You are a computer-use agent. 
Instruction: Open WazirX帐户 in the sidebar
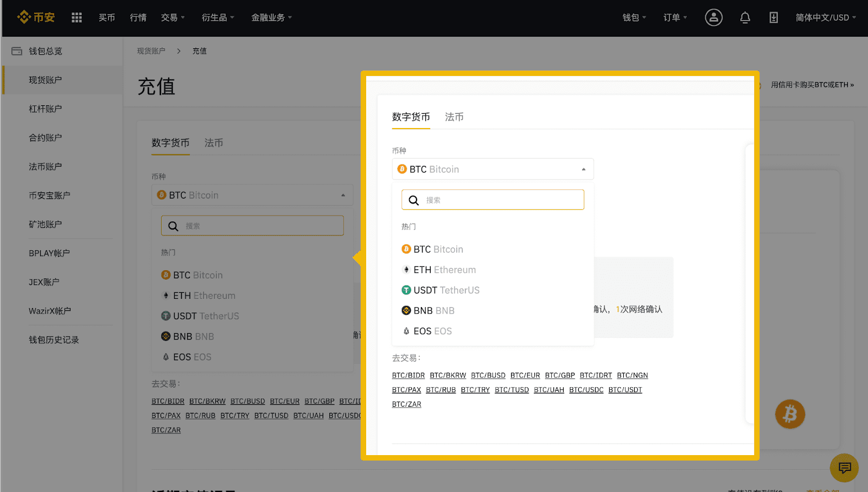point(50,311)
